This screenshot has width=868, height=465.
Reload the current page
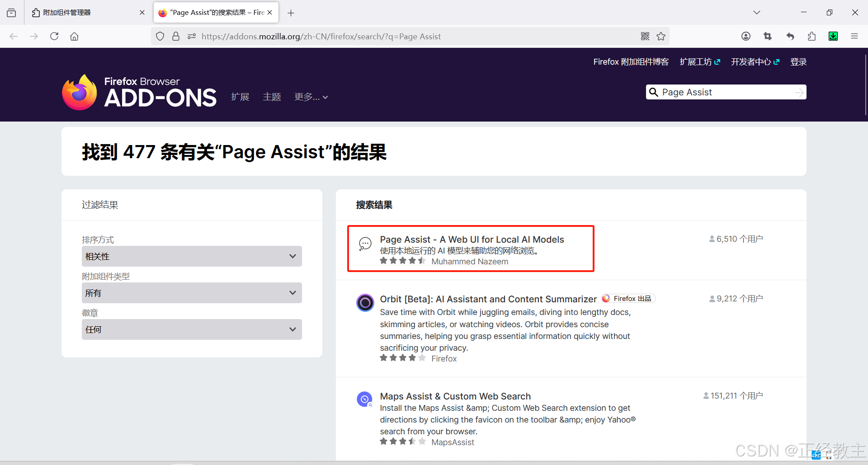coord(54,36)
